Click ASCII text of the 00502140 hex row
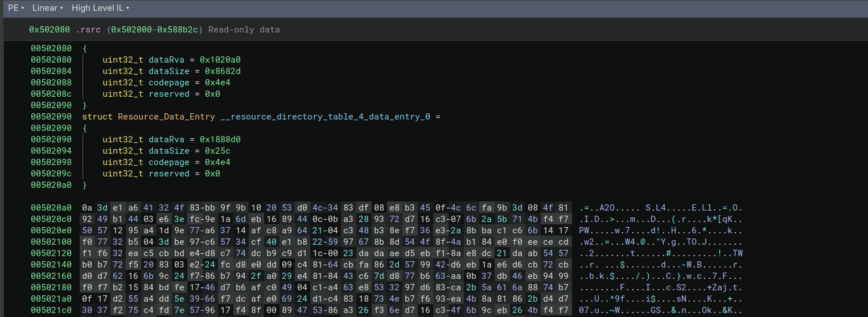Viewport: 868px width, 317px height. click(x=660, y=265)
